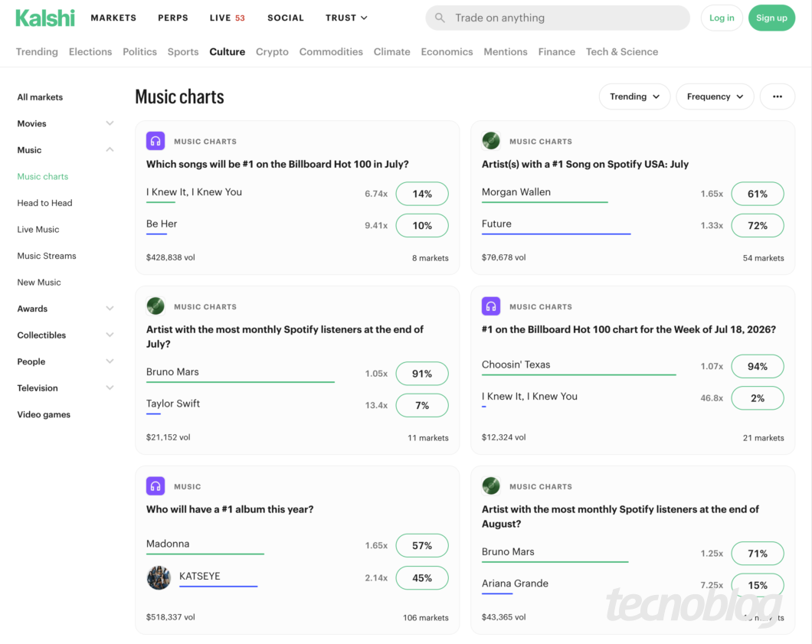Viewport: 812px width, 644px height.
Task: Click the '$428,838 vol' text
Action: point(170,257)
